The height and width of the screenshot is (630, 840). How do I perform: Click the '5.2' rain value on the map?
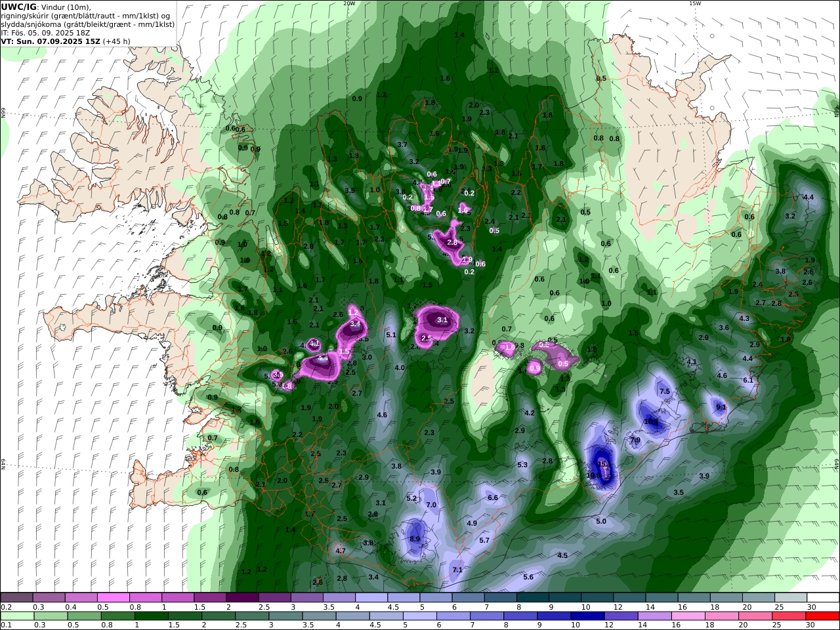(411, 499)
